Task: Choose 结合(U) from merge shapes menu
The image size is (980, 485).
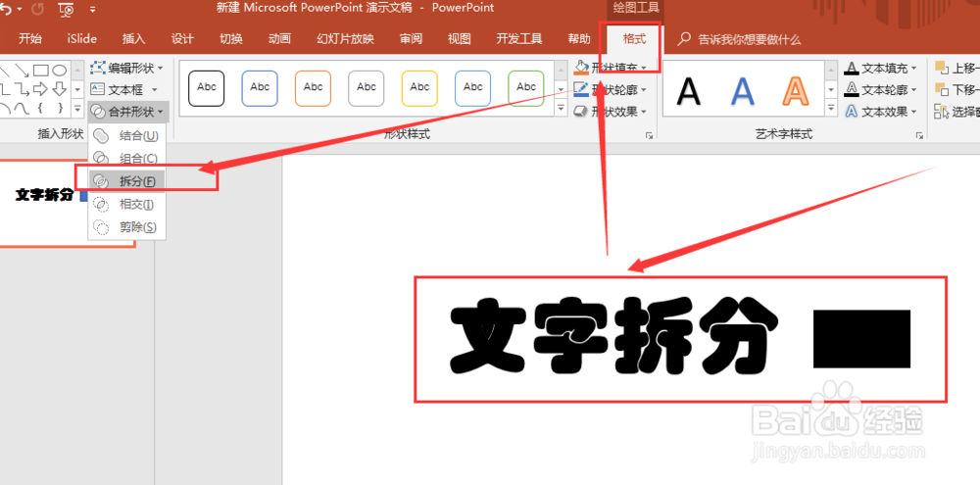Action: [127, 135]
